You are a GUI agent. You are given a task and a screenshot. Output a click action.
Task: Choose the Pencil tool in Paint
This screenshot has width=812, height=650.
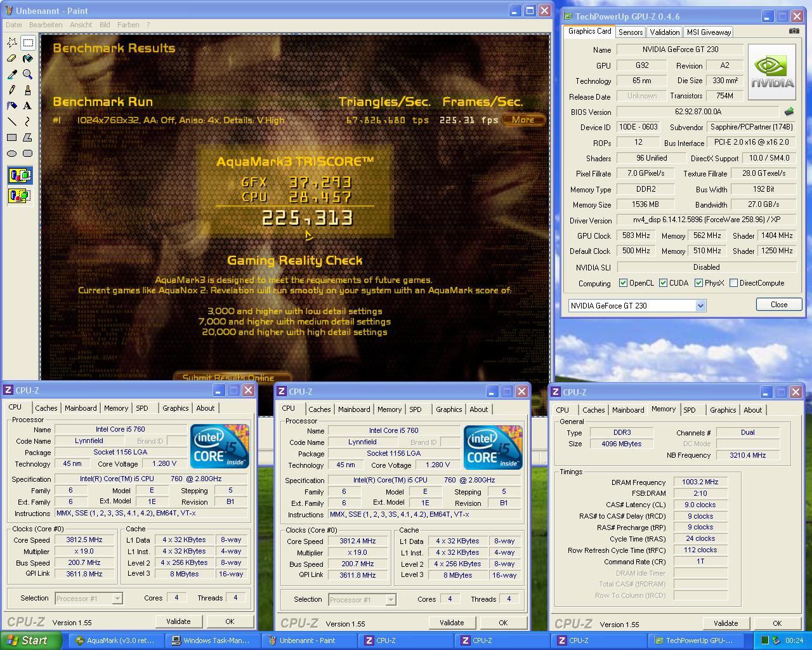[x=12, y=90]
